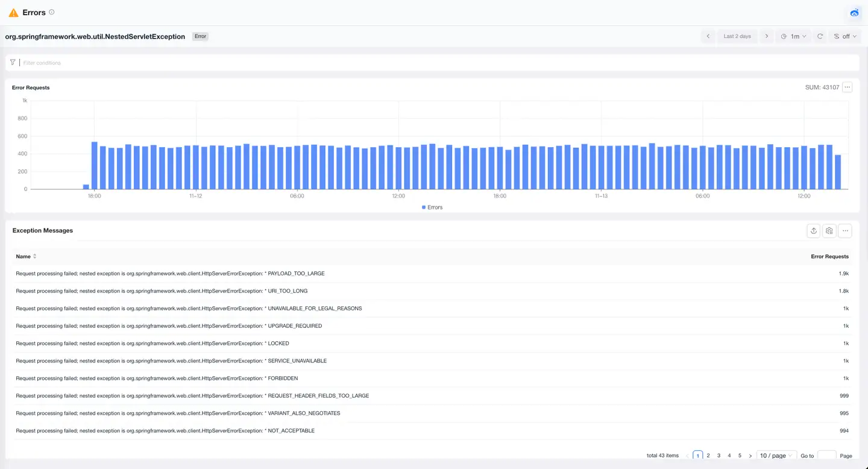Click the filter funnel icon
The height and width of the screenshot is (469, 868).
coord(13,62)
